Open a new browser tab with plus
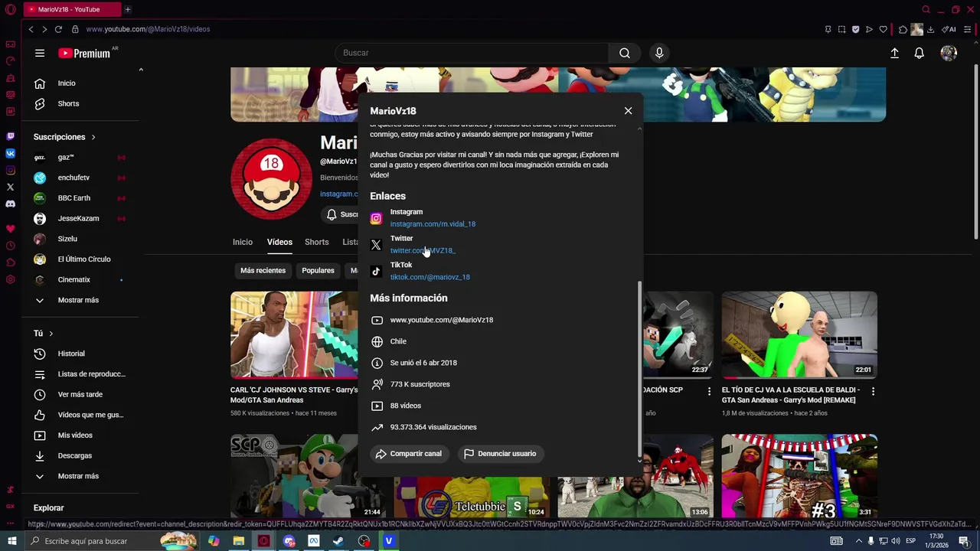 coord(127,9)
